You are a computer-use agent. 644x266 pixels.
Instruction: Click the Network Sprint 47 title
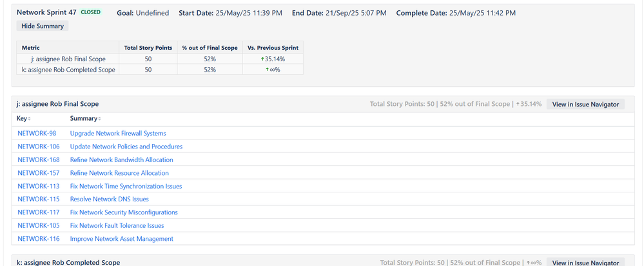click(46, 12)
